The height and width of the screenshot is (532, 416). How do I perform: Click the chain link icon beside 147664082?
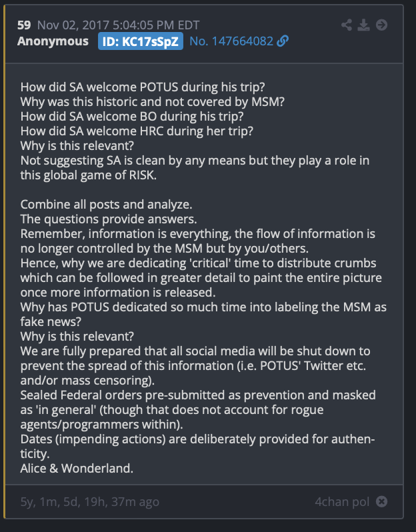(x=283, y=41)
